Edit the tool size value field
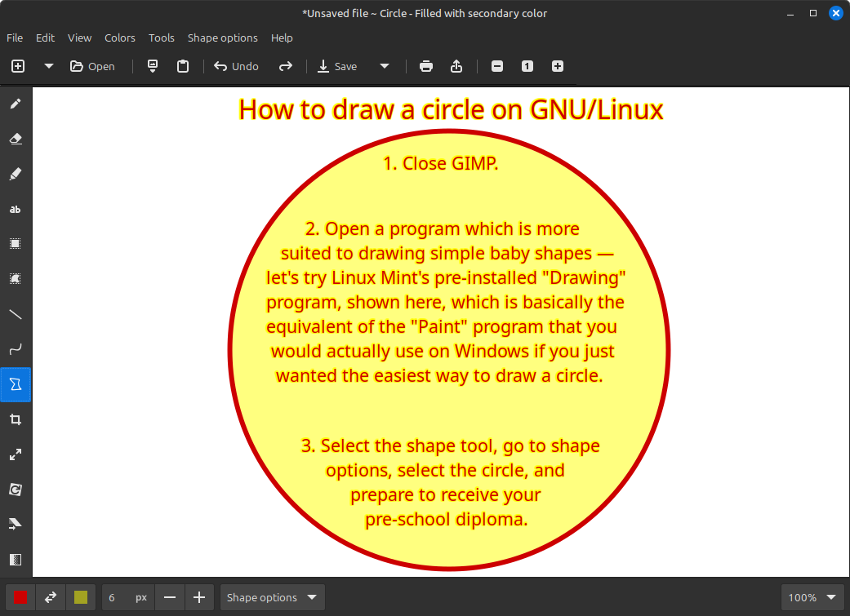 tap(128, 597)
